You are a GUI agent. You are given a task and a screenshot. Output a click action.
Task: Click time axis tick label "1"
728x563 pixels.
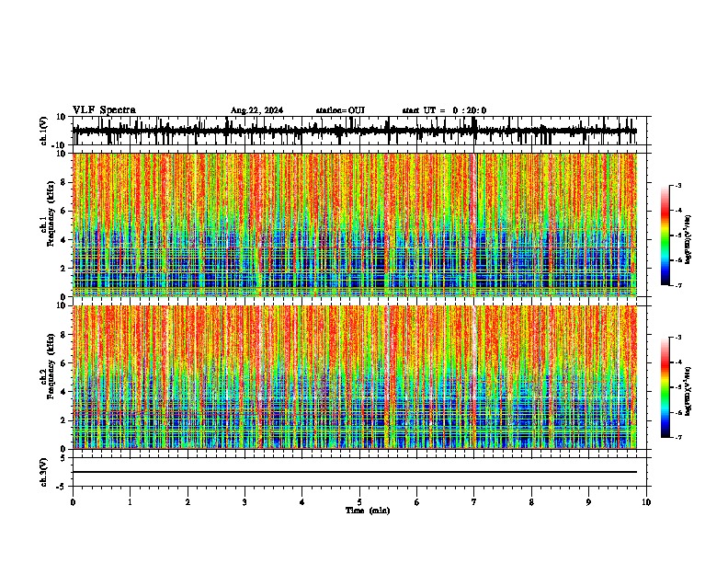(130, 502)
